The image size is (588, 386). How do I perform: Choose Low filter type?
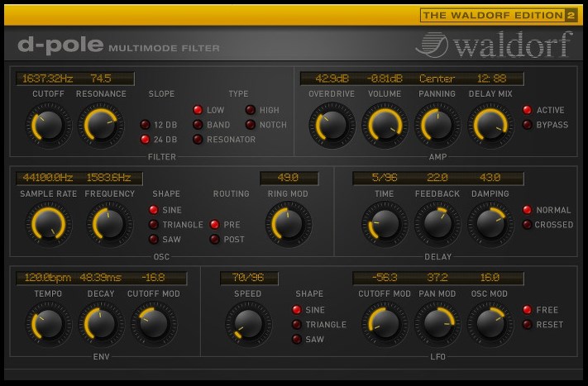(198, 110)
